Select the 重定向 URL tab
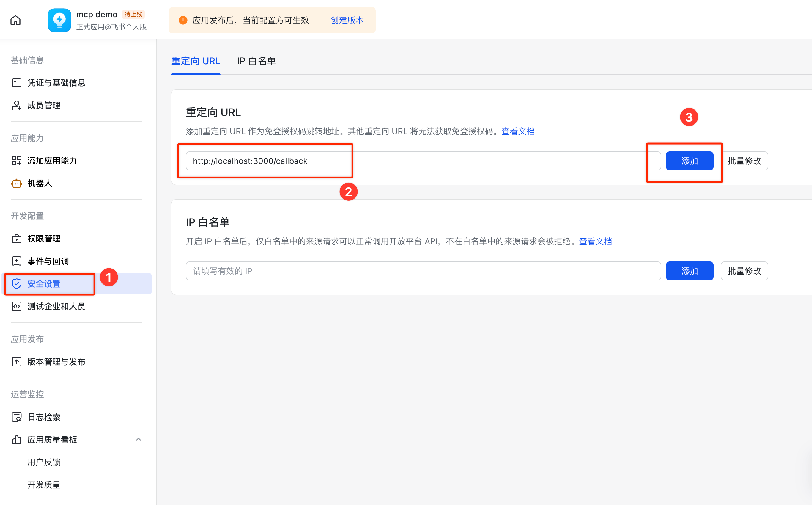 [196, 61]
